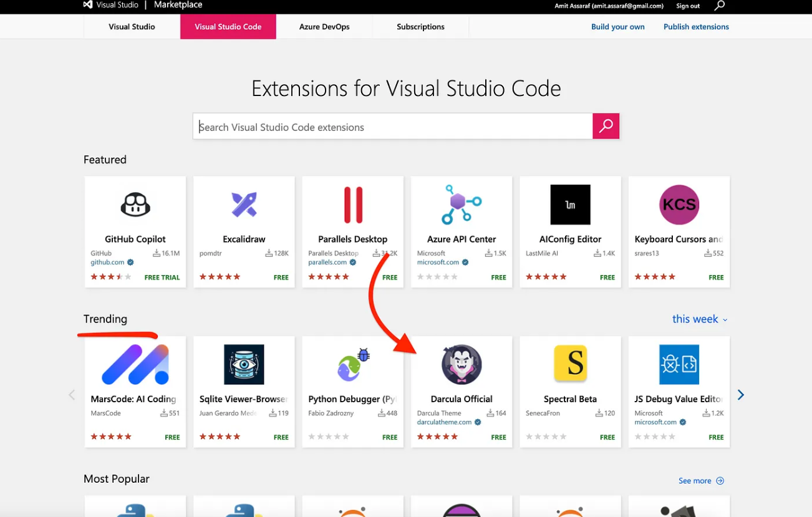This screenshot has width=812, height=517.
Task: Click the Publish extensions link
Action: click(x=696, y=27)
